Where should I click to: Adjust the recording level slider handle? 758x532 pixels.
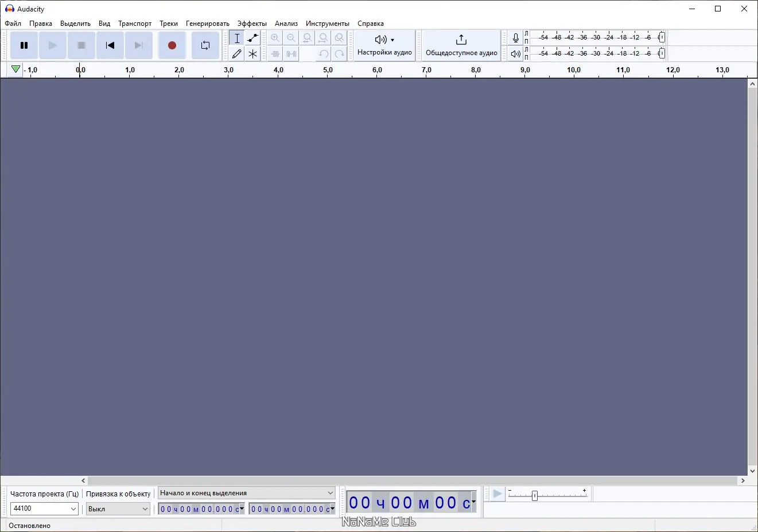click(x=662, y=37)
